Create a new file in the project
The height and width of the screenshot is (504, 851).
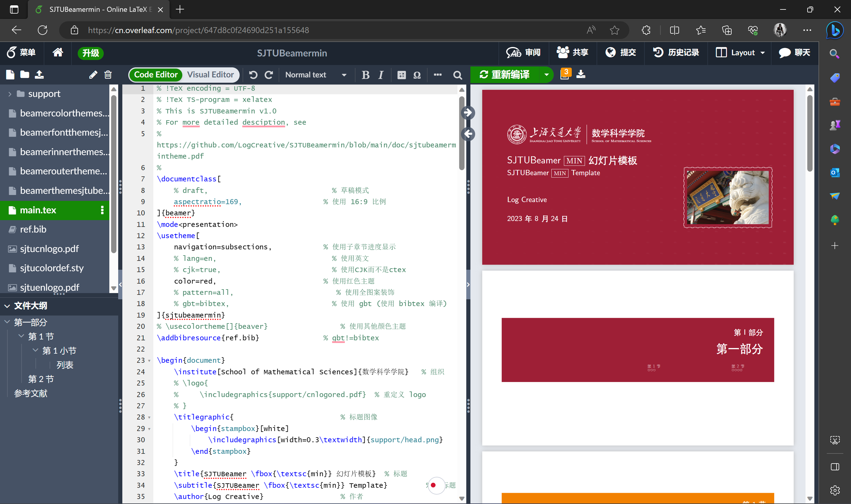pyautogui.click(x=10, y=75)
